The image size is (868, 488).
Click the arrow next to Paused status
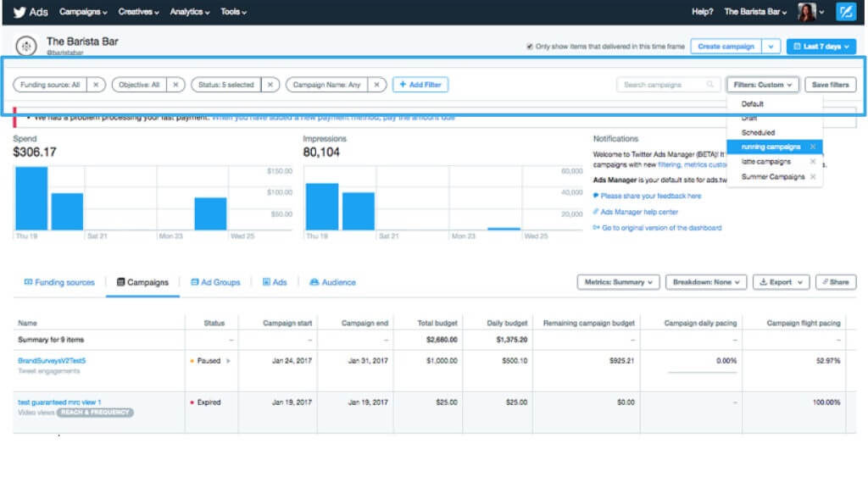tap(228, 361)
